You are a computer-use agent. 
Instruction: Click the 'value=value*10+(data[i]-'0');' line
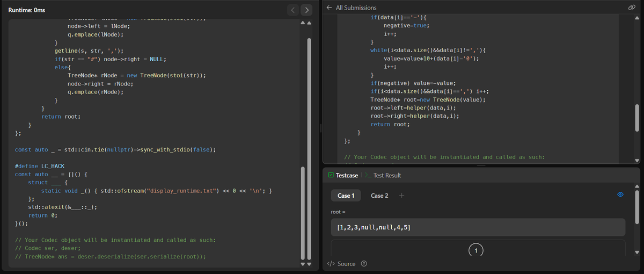click(431, 59)
